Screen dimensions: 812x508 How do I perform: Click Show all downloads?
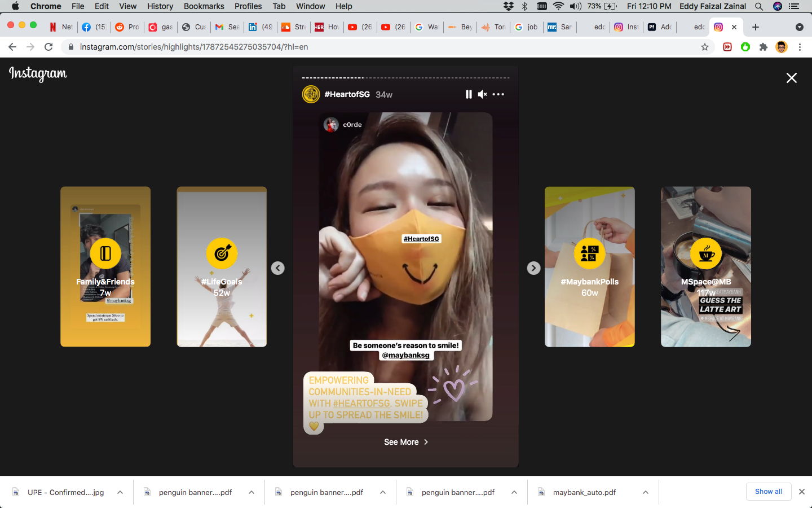[x=769, y=492]
